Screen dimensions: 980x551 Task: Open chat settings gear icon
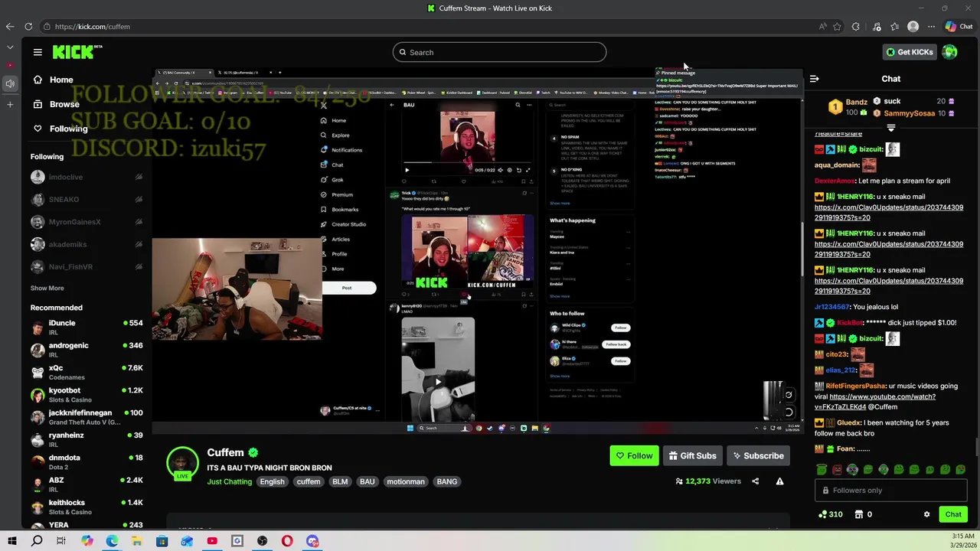tap(926, 514)
